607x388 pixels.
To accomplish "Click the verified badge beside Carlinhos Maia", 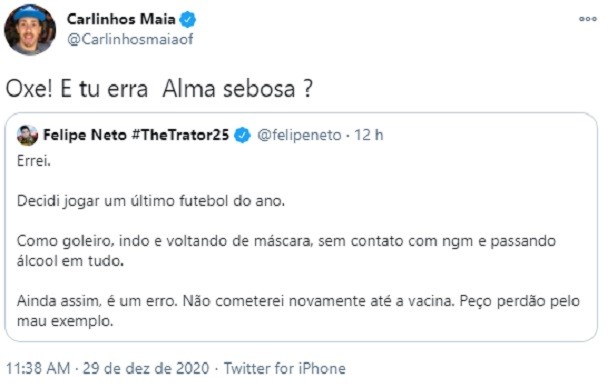I will [188, 19].
